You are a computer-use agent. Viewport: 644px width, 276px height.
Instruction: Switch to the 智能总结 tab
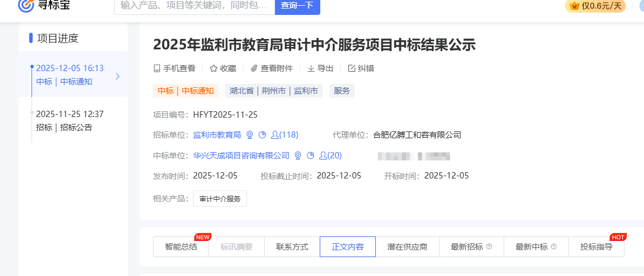180,247
